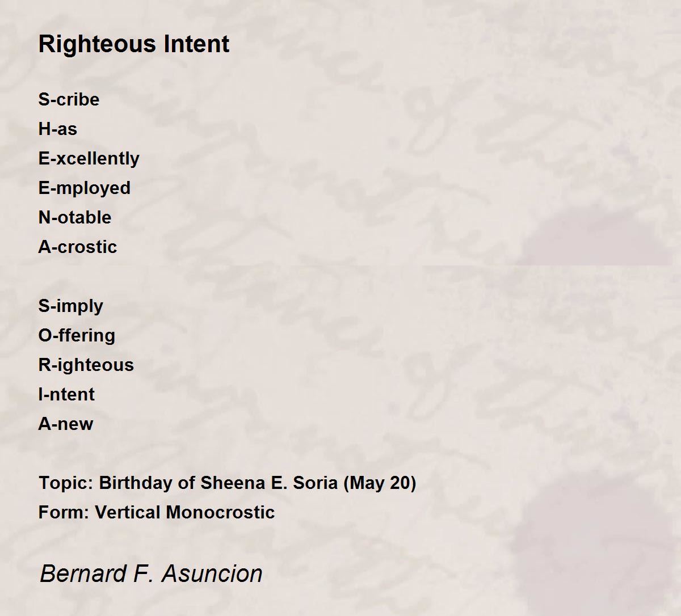Select the N-otable line
The image size is (681, 616).
(x=74, y=218)
